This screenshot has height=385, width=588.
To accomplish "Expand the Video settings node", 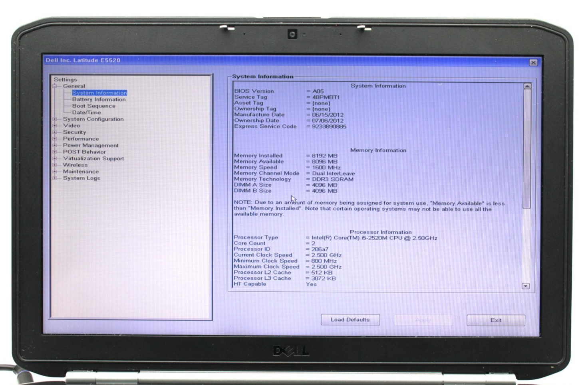I will tap(55, 126).
